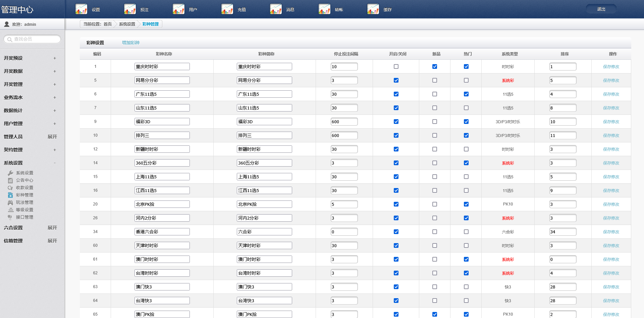Click the wrench icon for 系统设置 submenu
This screenshot has height=318, width=644.
(10, 173)
